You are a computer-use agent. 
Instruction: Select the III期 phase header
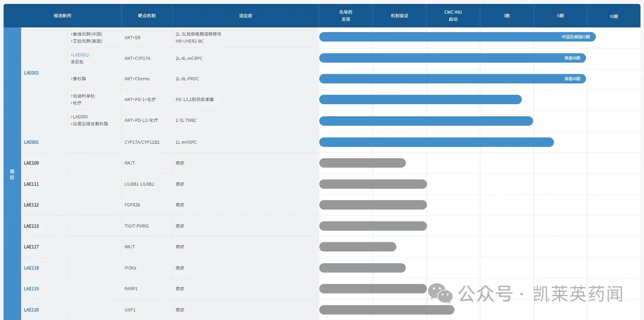click(x=614, y=16)
